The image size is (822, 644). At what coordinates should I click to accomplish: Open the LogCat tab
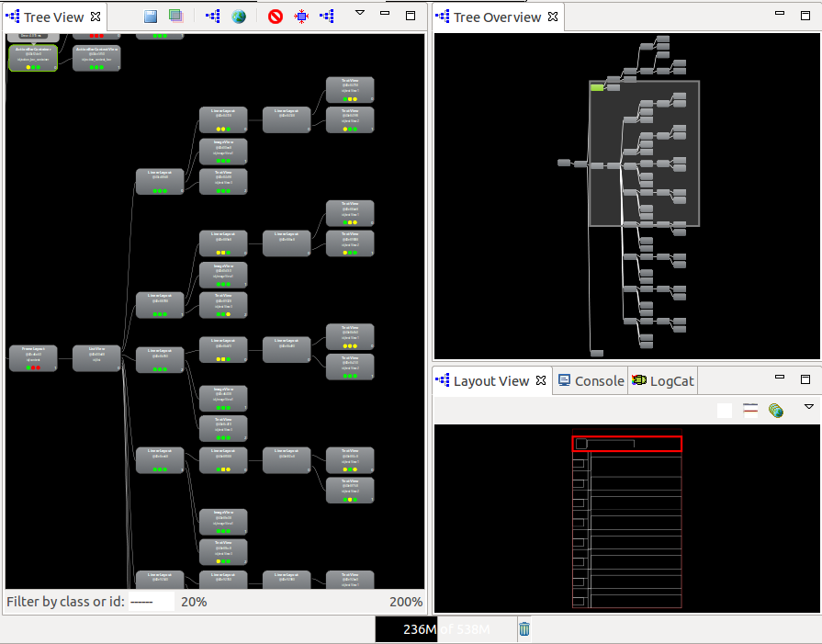[663, 381]
